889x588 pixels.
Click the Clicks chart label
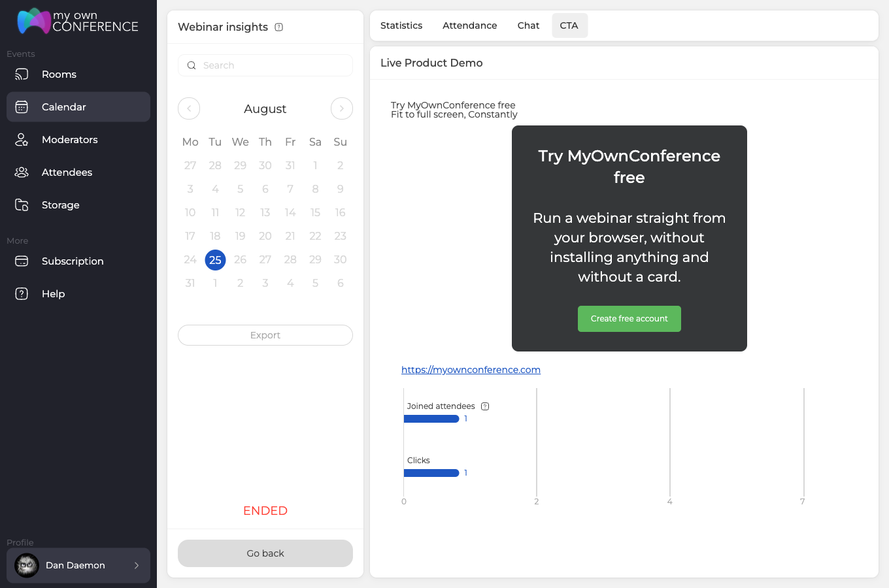418,461
